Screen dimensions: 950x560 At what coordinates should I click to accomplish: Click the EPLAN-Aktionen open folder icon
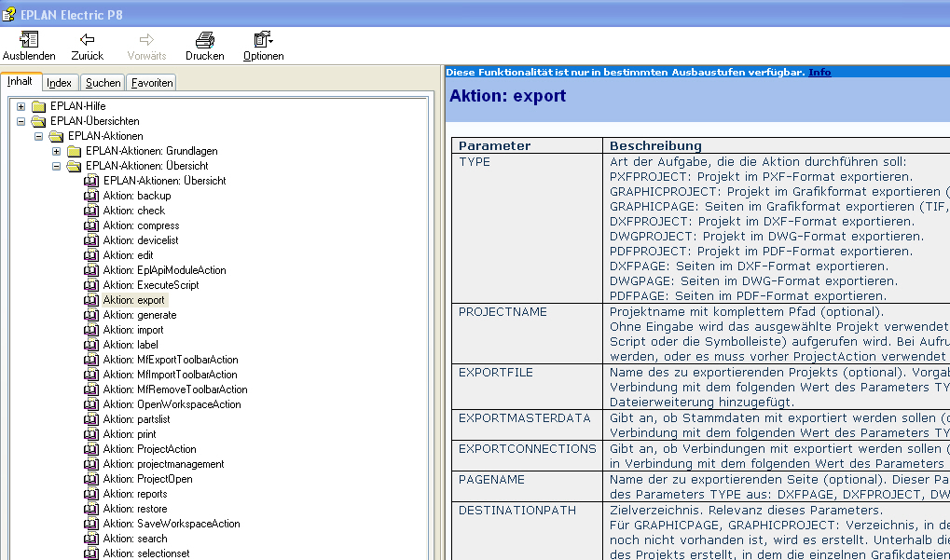[x=56, y=136]
